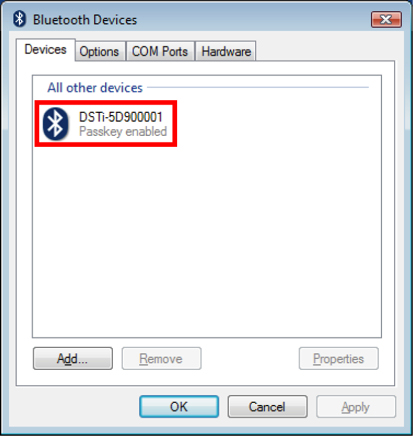The height and width of the screenshot is (436, 413).
Task: Click the disabled Apply button
Action: click(x=356, y=407)
